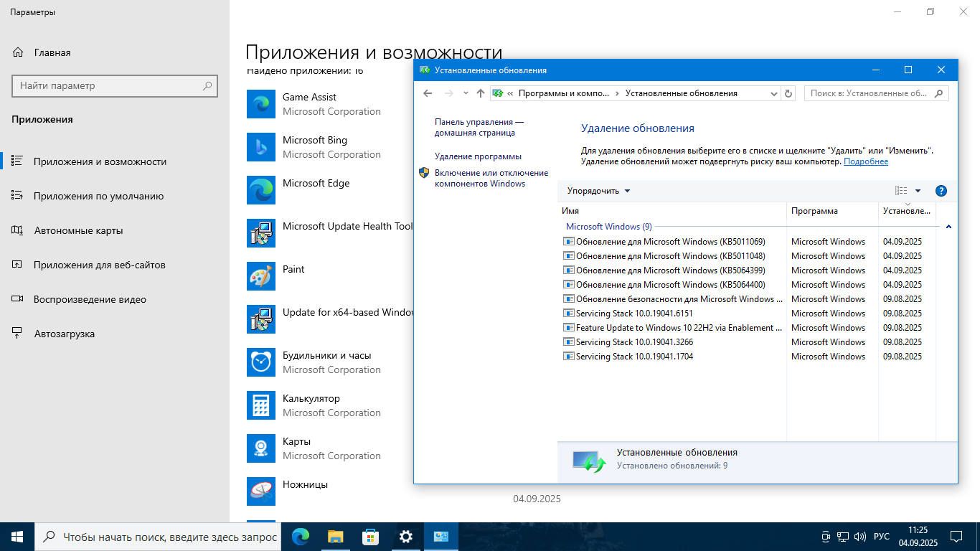Screen dimensions: 980x551
Task: Open Включение или отключение компонентов Windows
Action: coord(491,178)
